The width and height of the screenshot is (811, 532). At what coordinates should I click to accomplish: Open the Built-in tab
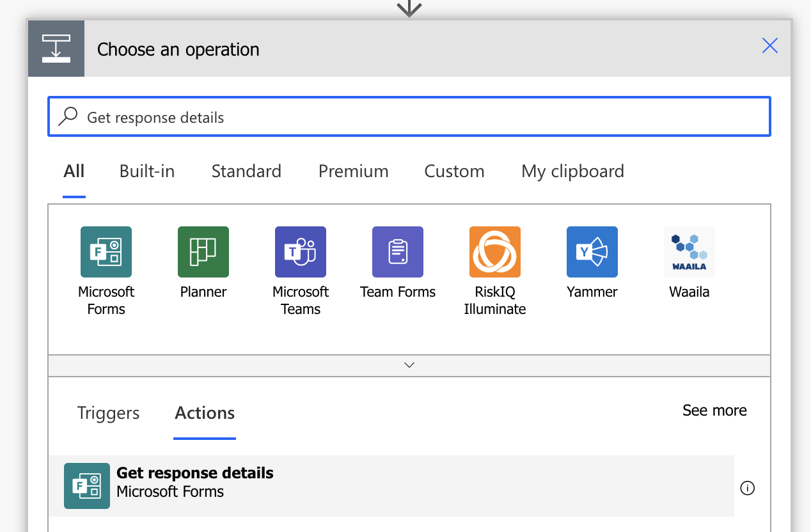(147, 171)
